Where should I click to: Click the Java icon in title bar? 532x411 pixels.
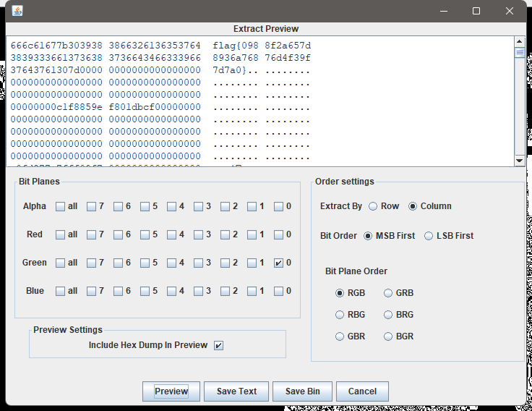17,11
